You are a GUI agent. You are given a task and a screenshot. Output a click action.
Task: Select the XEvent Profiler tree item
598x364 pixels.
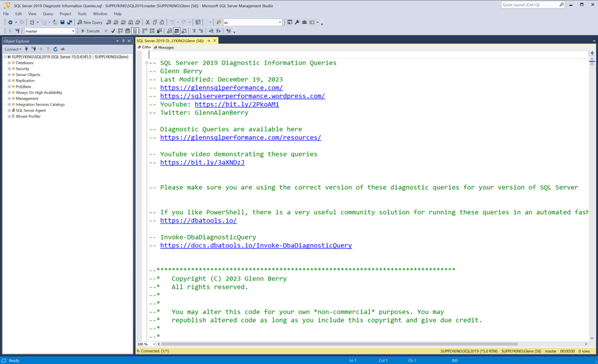(28, 117)
